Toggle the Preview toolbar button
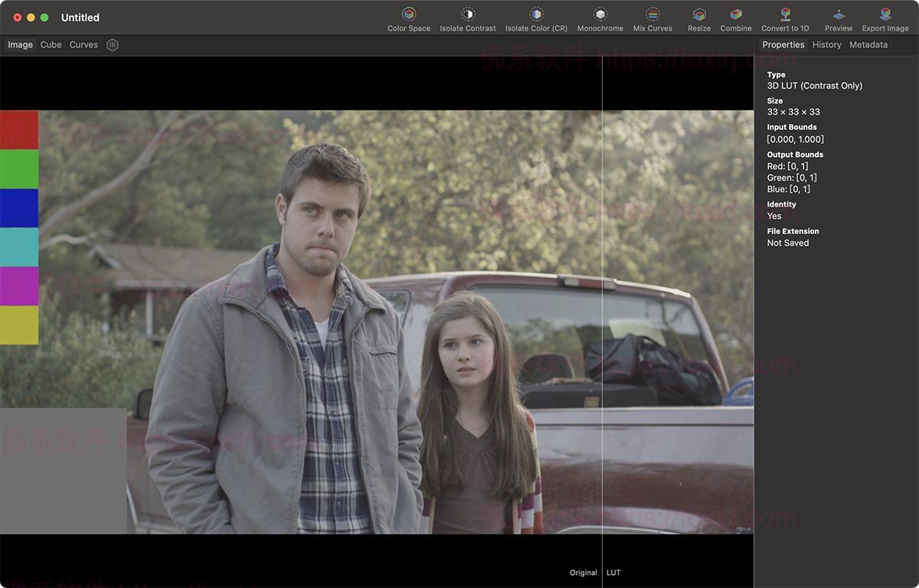 [x=839, y=15]
